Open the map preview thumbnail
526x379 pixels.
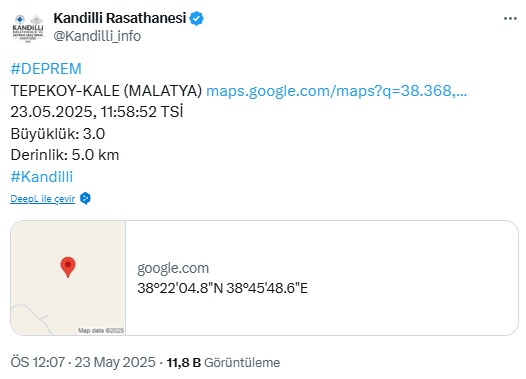coord(68,278)
